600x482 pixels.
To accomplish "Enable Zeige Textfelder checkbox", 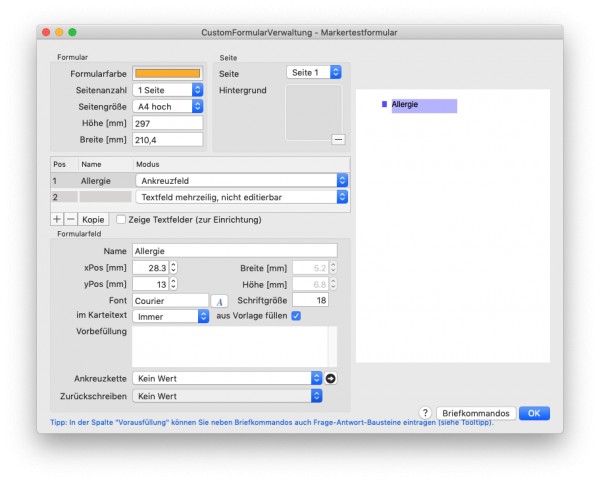I will [x=121, y=220].
